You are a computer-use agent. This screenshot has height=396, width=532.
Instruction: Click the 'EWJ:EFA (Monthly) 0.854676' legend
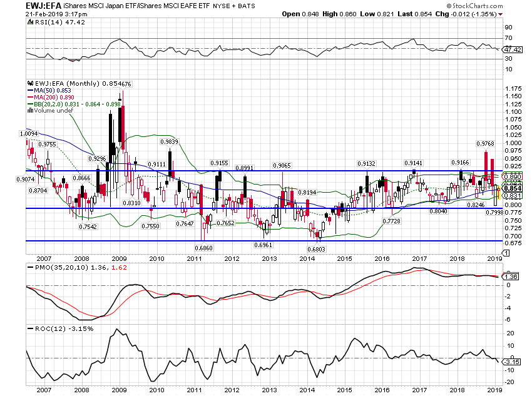[x=83, y=83]
